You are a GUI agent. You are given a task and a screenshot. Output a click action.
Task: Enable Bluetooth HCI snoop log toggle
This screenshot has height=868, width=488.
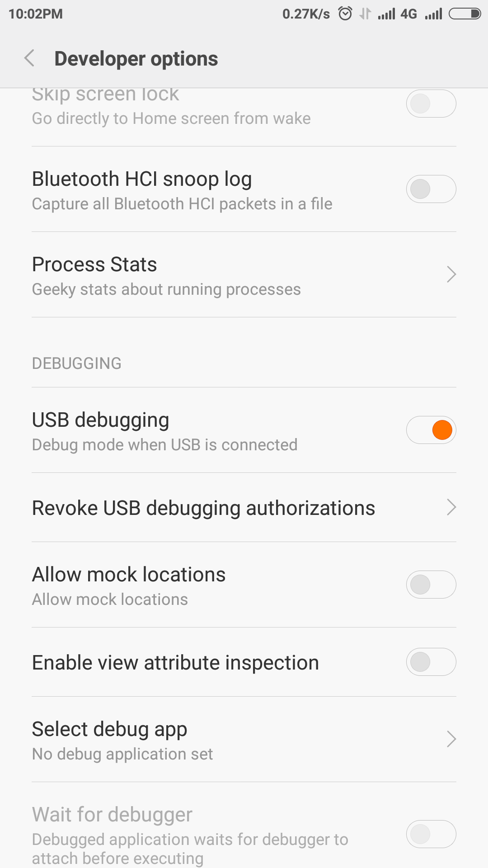point(431,189)
